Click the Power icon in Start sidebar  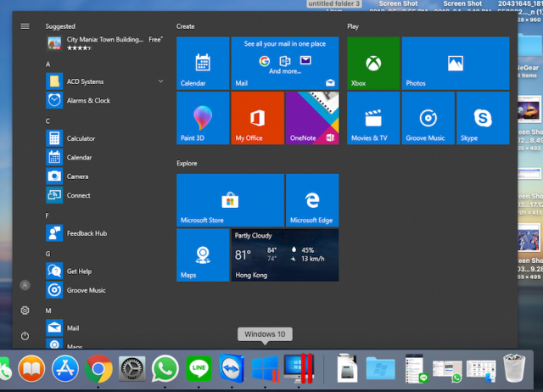coord(25,336)
